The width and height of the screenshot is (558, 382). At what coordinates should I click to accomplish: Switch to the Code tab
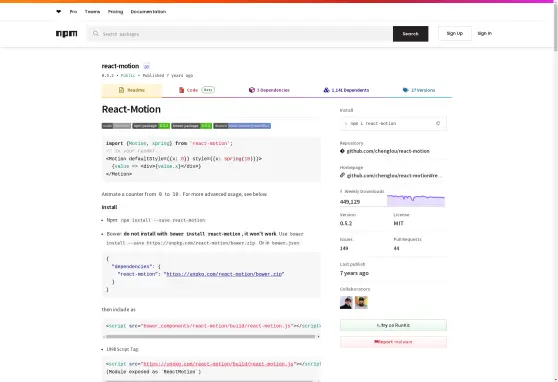[196, 90]
